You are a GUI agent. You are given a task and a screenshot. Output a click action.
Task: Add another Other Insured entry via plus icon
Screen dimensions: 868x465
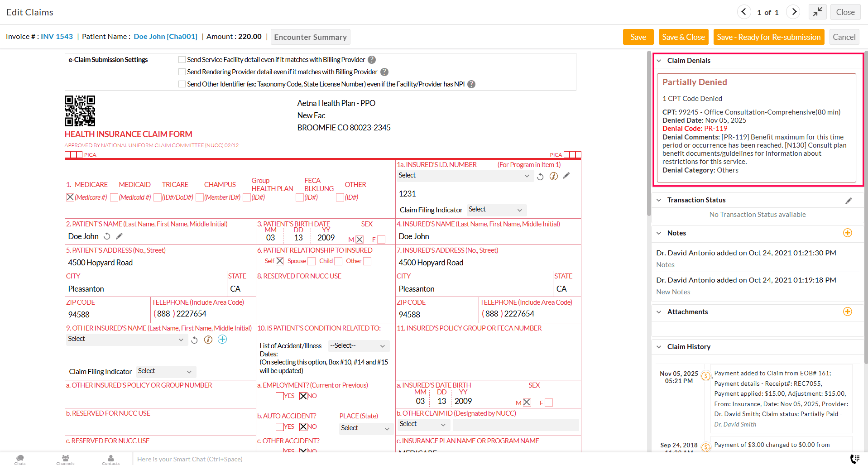click(x=222, y=339)
